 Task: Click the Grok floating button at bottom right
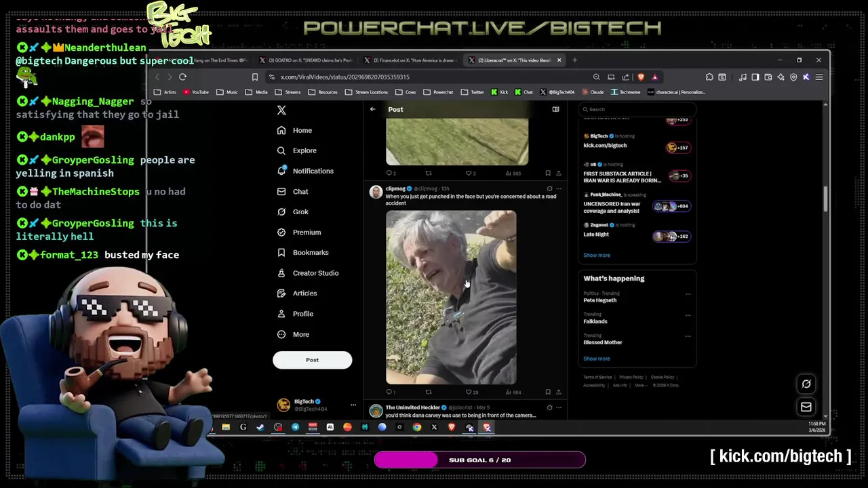pos(806,384)
